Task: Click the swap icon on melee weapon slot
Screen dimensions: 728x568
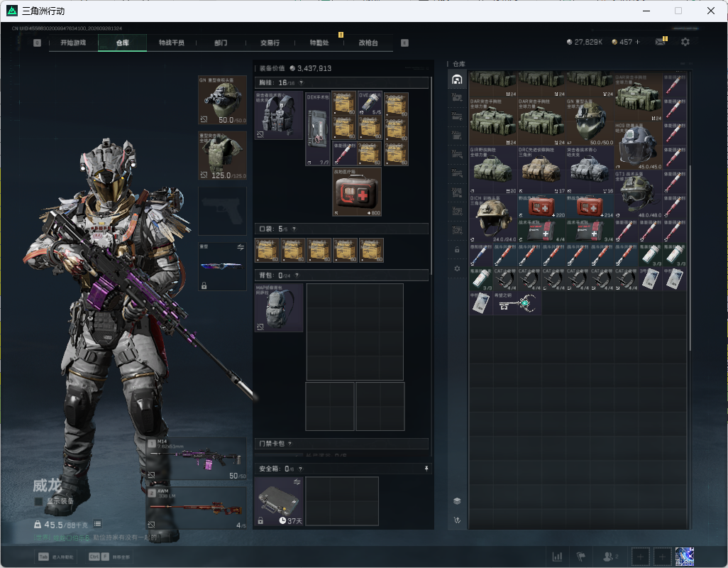Action: coord(241,247)
